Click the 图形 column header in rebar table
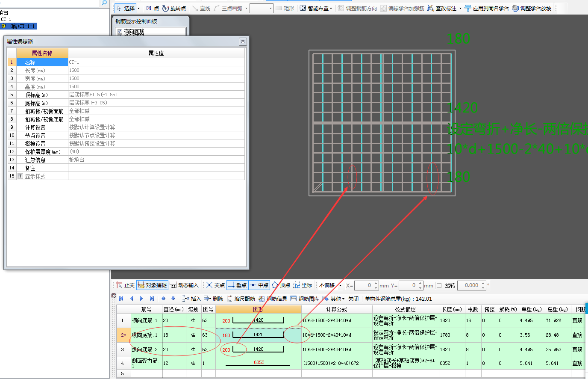 point(258,309)
